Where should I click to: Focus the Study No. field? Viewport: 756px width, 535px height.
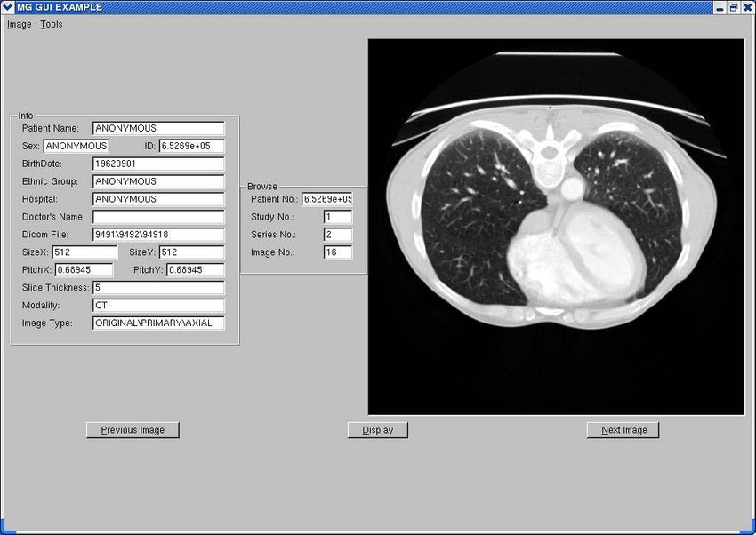tap(338, 217)
